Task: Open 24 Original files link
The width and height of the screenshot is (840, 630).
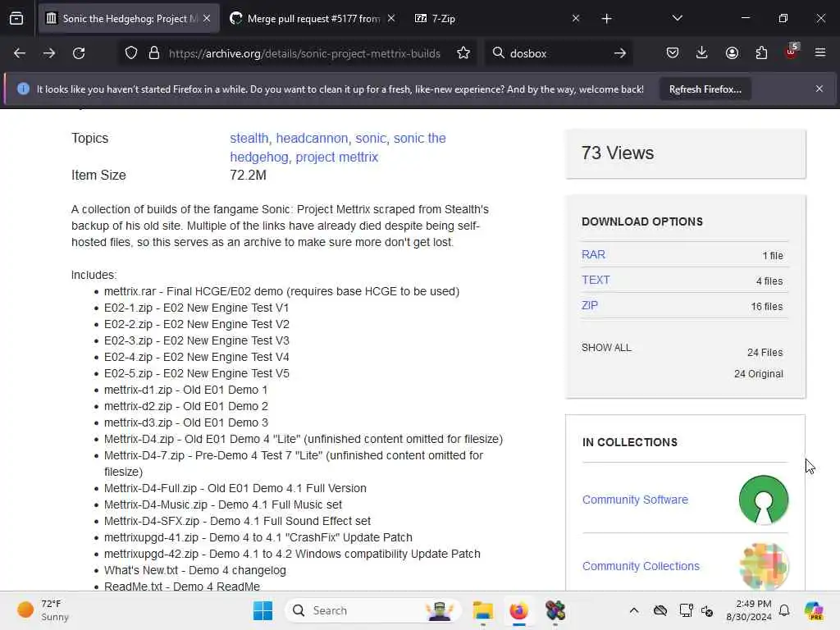Action: click(x=759, y=374)
